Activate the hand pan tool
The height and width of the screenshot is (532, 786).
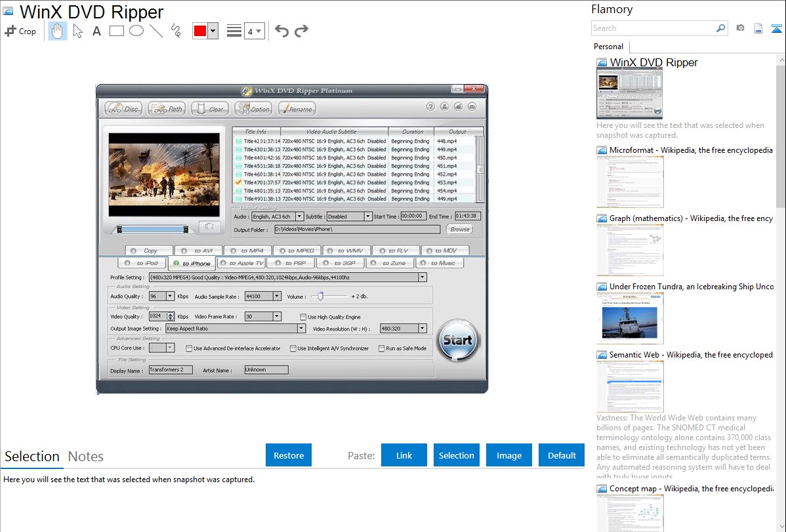57,31
